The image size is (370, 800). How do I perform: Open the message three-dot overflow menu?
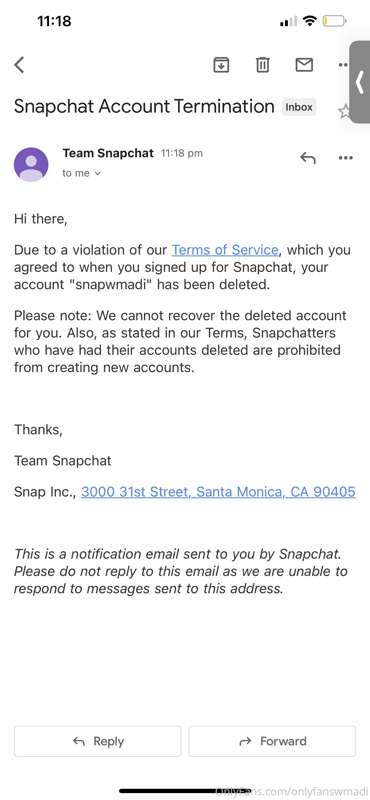pyautogui.click(x=346, y=158)
